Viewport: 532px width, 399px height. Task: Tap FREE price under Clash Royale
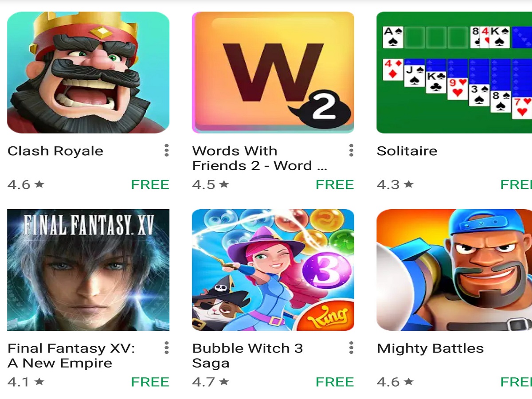150,184
